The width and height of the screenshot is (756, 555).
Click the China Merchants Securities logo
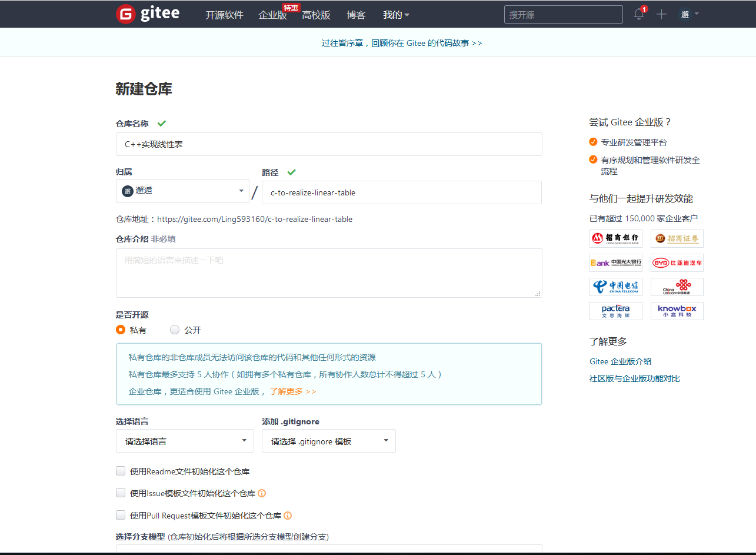(x=677, y=238)
